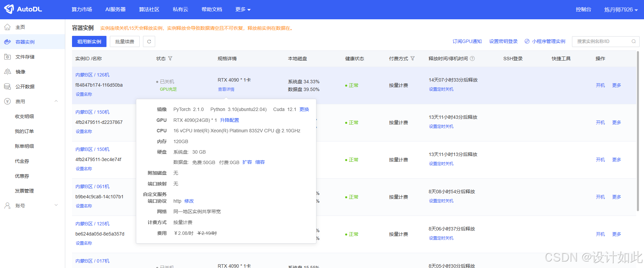Click the vertical scrollbar of instance table
644x268 pixels.
(638, 131)
